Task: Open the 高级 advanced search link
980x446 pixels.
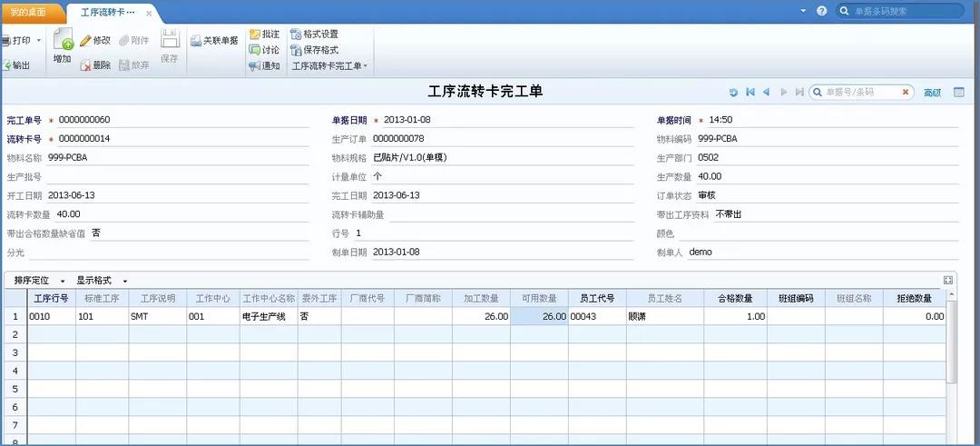Action: [x=933, y=93]
